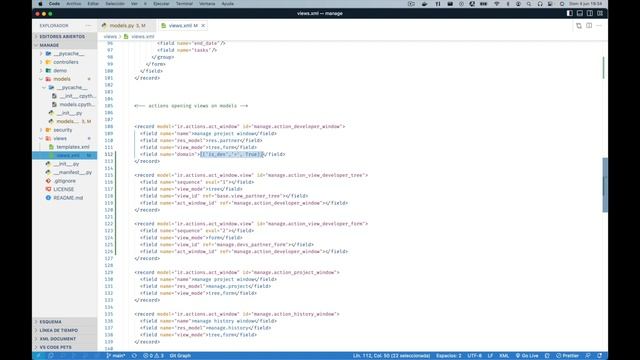Start Go Live server
This screenshot has width=640, height=360.
(x=527, y=356)
